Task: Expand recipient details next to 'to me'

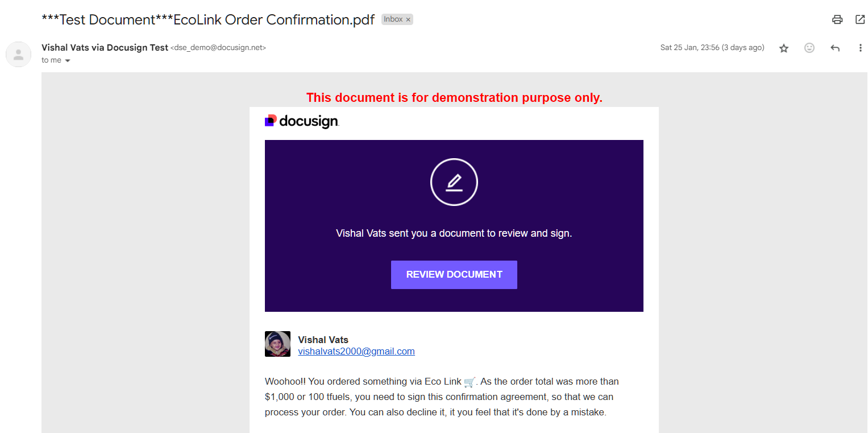Action: [x=68, y=60]
